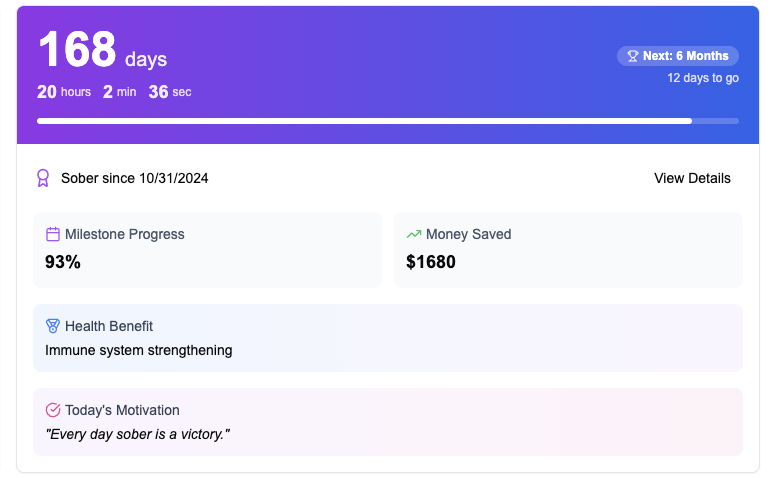The height and width of the screenshot is (478, 778).
Task: Open View Details
Action: coord(692,178)
